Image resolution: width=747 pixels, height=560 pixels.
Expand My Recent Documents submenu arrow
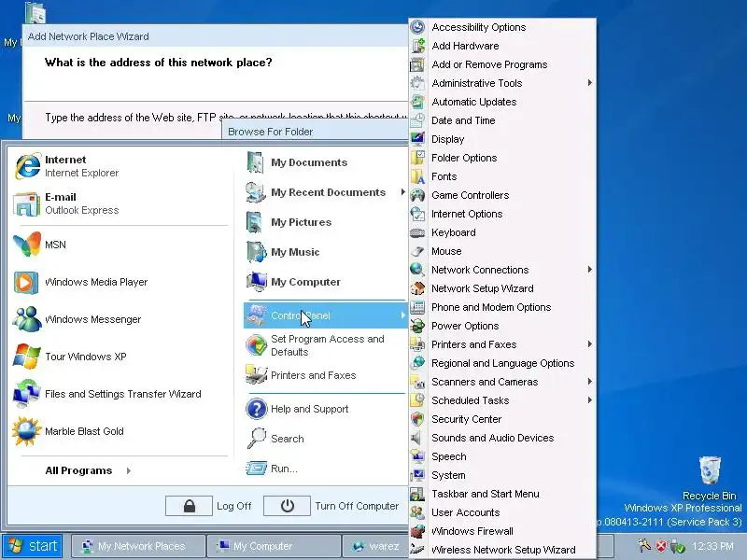(403, 192)
